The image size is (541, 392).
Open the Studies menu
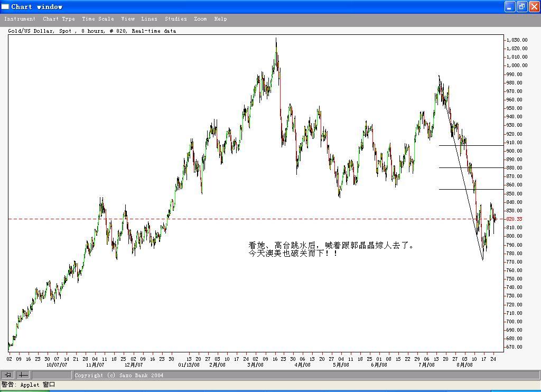(x=175, y=19)
